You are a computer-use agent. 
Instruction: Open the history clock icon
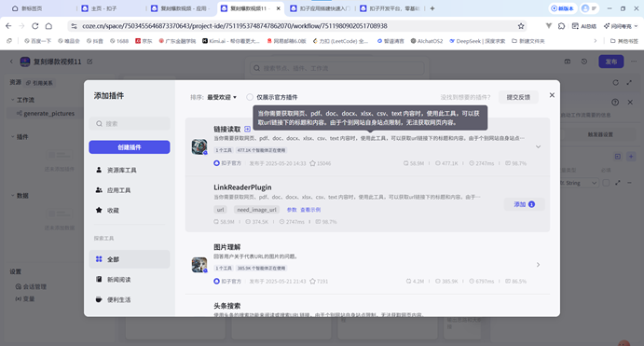(x=584, y=62)
